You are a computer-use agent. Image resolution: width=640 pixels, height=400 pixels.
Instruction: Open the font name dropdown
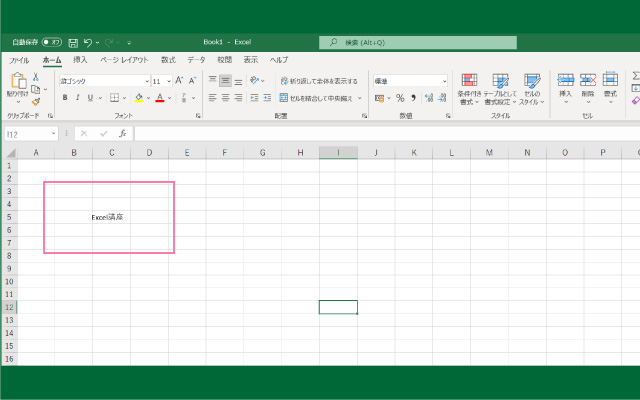[147, 81]
